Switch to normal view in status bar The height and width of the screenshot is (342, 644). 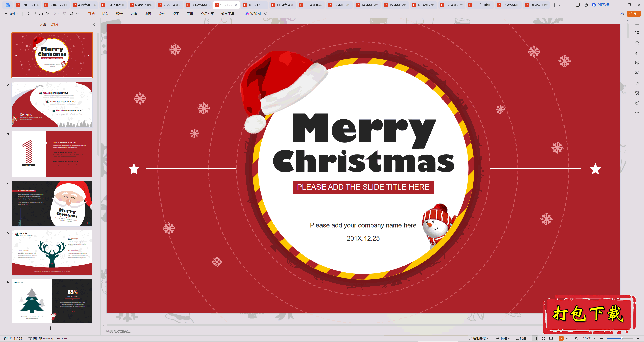535,338
